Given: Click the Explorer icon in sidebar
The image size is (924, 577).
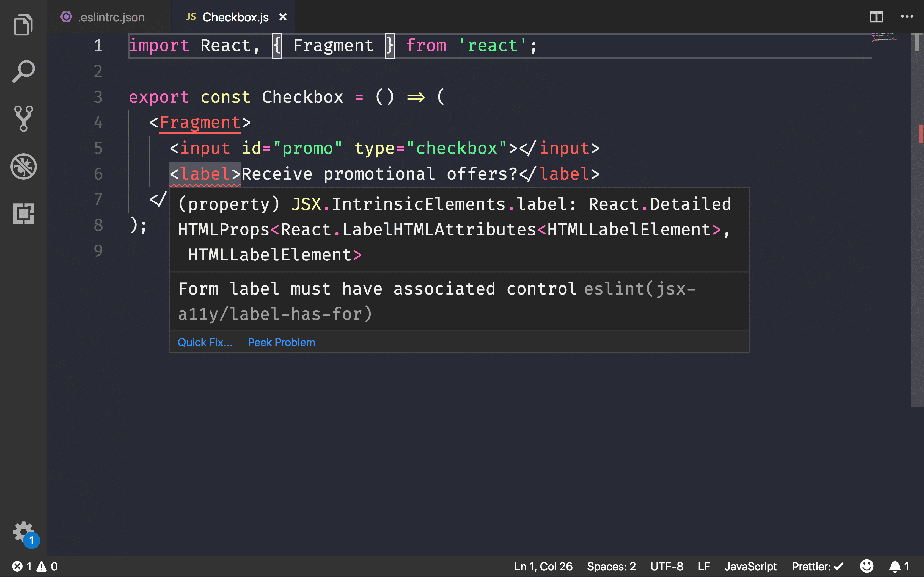Looking at the screenshot, I should pyautogui.click(x=23, y=25).
